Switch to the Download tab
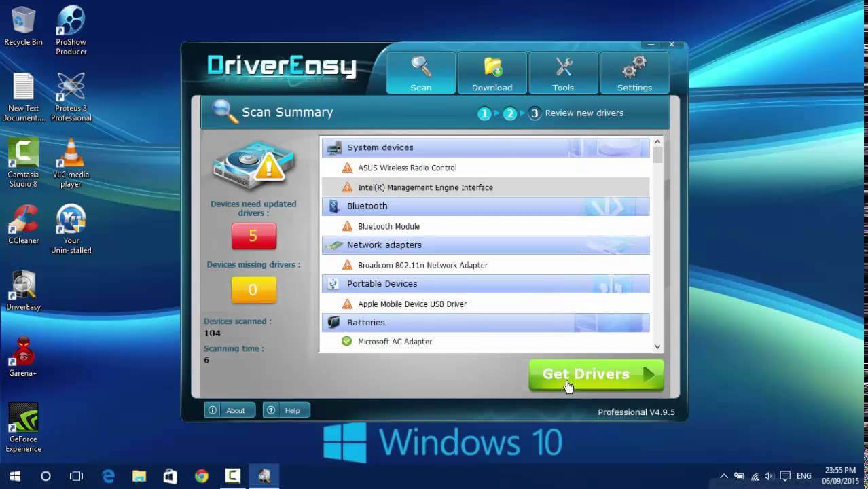868x489 pixels. [492, 73]
